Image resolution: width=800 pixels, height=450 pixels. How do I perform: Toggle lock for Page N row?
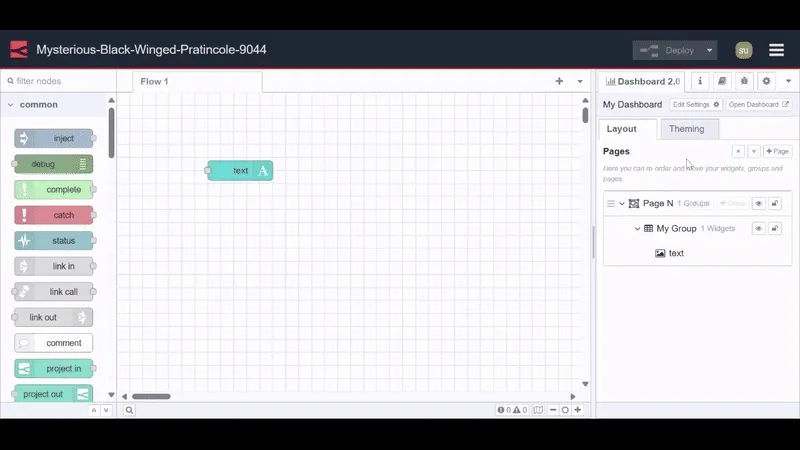[775, 203]
